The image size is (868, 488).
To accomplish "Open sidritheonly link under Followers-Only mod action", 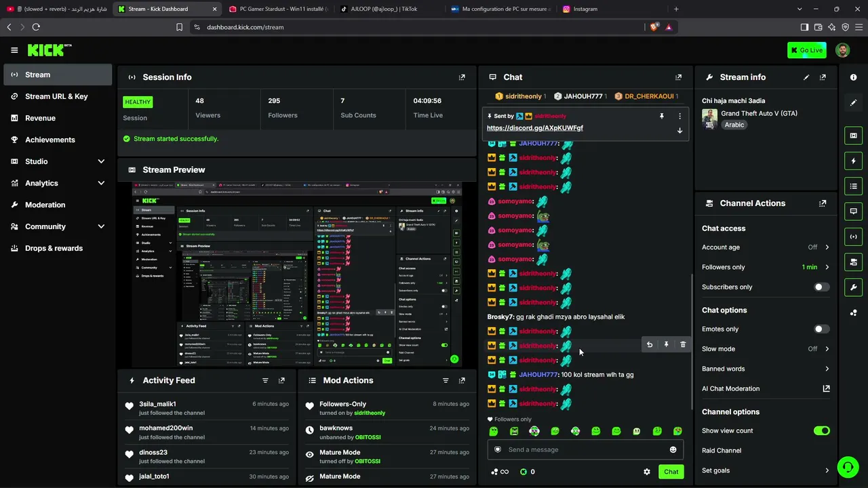I will [x=370, y=413].
